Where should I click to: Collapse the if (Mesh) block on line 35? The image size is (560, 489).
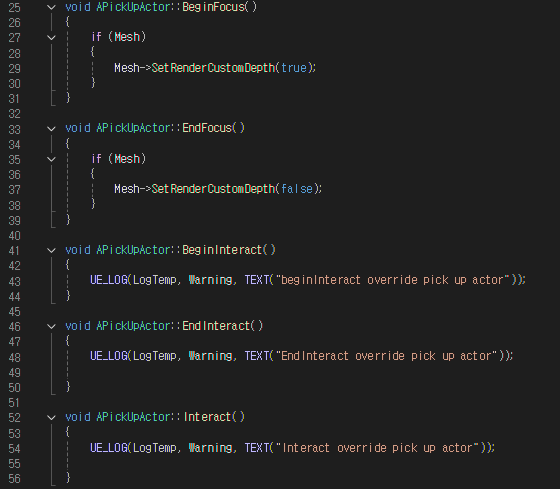51,159
